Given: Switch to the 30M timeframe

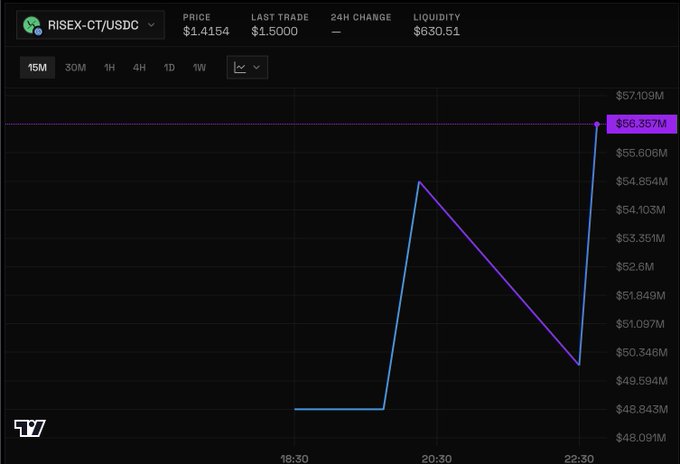Looking at the screenshot, I should [x=75, y=68].
